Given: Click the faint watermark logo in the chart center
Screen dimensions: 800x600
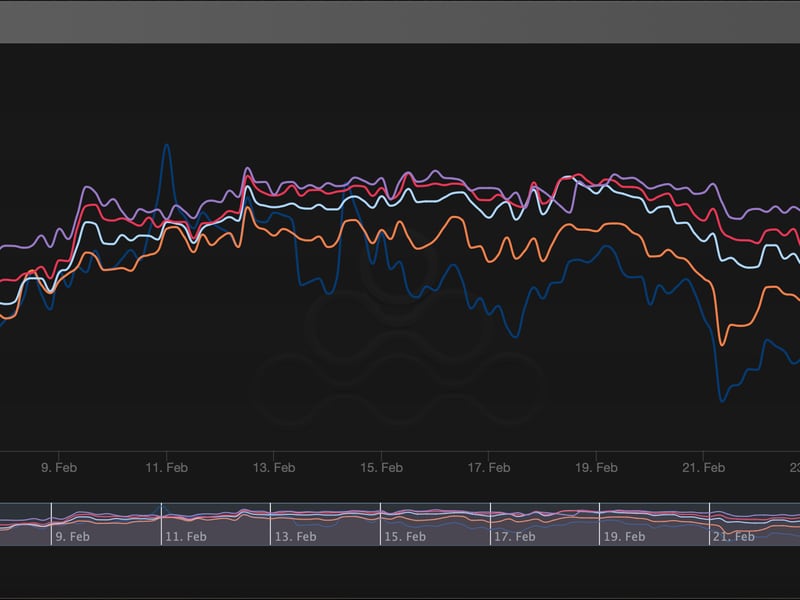Looking at the screenshot, I should (400, 340).
